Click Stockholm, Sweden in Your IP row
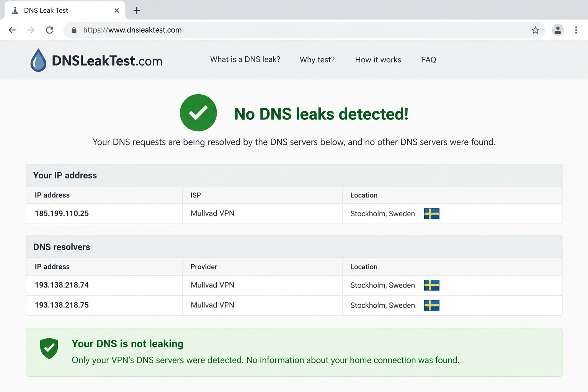Image resolution: width=588 pixels, height=392 pixels. pyautogui.click(x=382, y=214)
